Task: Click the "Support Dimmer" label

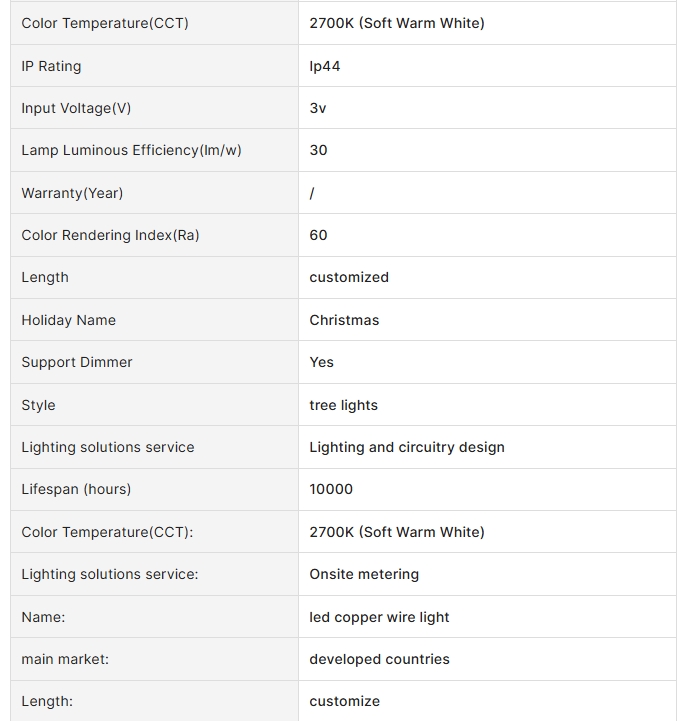Action: point(77,362)
